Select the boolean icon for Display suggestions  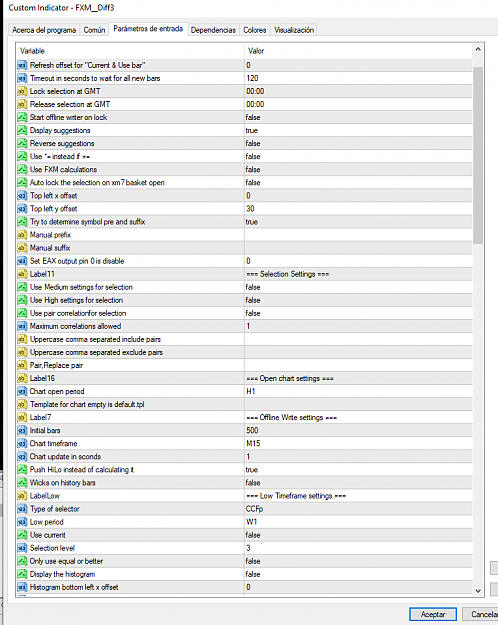click(x=22, y=130)
